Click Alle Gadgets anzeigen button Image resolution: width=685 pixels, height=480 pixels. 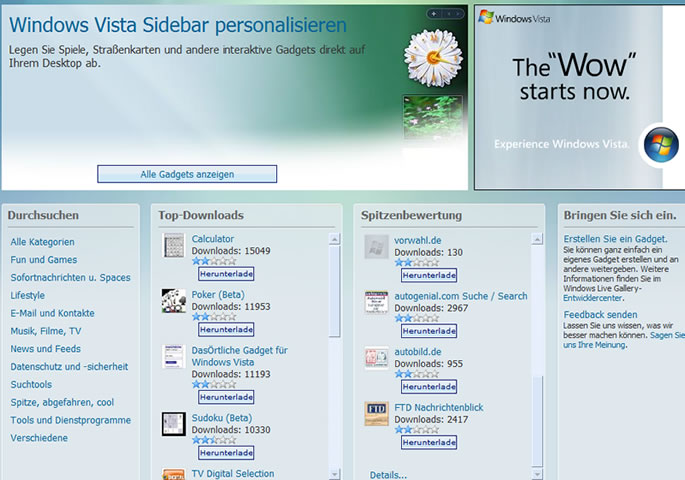187,174
